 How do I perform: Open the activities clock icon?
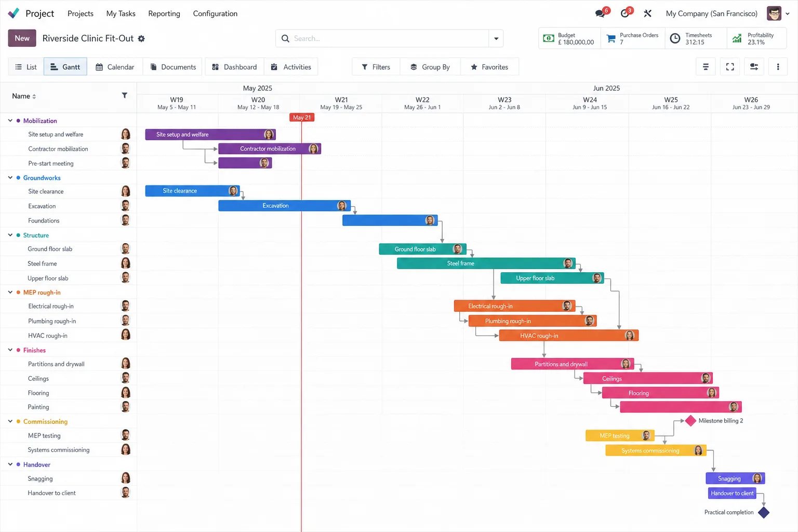[625, 14]
